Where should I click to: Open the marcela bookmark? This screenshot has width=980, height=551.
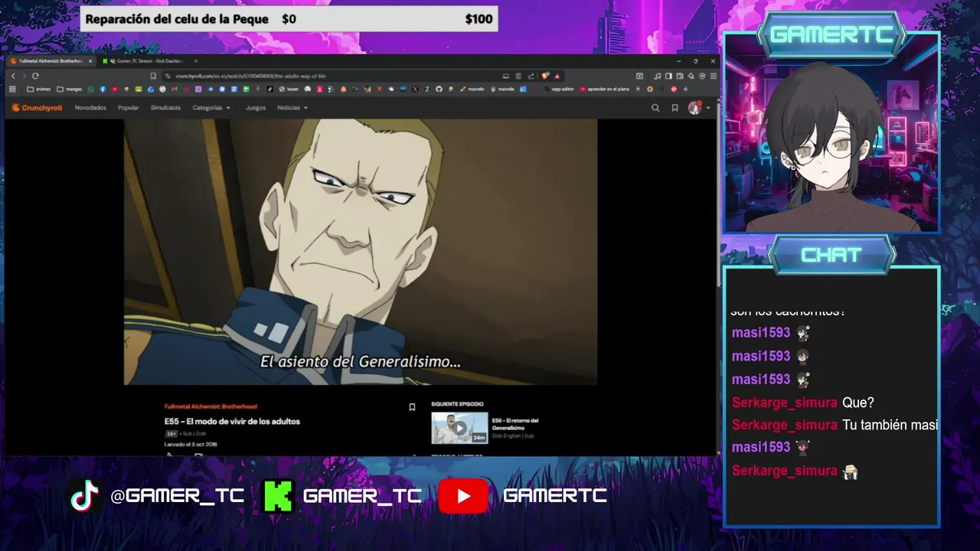tap(501, 89)
